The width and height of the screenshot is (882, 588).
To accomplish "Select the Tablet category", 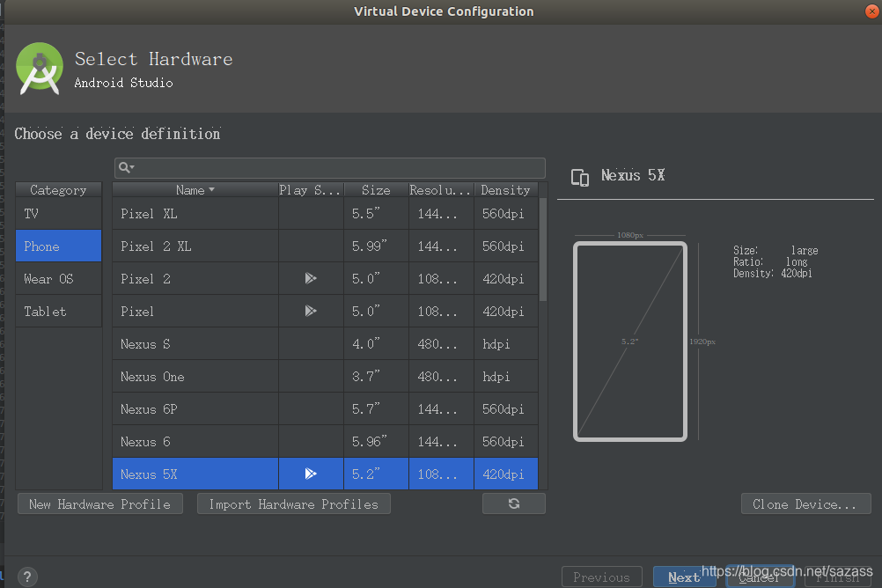I will tap(58, 311).
